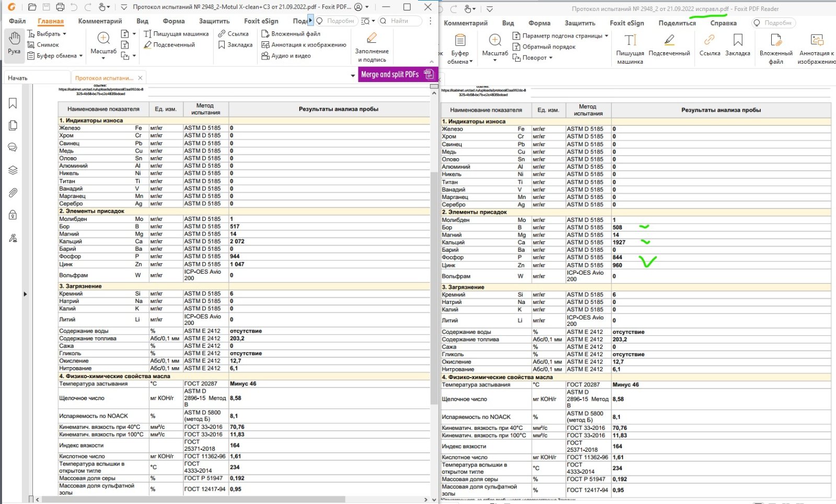836x504 pixels.
Task: Add Аннотация к изображению in left window
Action: pyautogui.click(x=304, y=45)
